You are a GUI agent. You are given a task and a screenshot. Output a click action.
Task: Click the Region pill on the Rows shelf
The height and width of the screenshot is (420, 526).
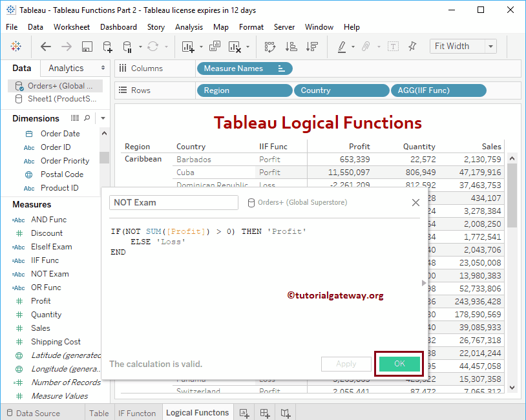(x=244, y=90)
